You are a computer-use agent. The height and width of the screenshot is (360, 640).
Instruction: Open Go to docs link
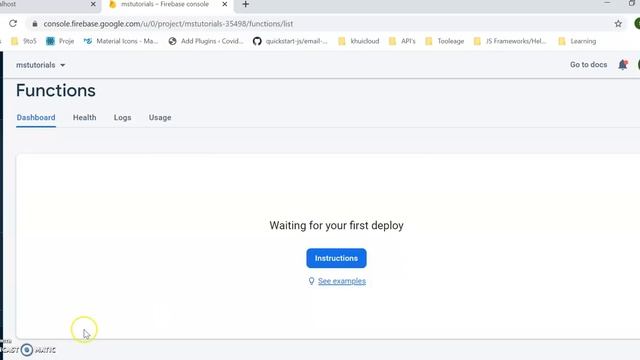tap(588, 64)
